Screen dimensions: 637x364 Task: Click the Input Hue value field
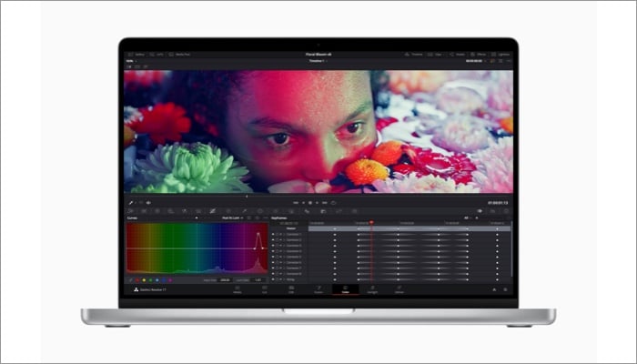pyautogui.click(x=225, y=280)
